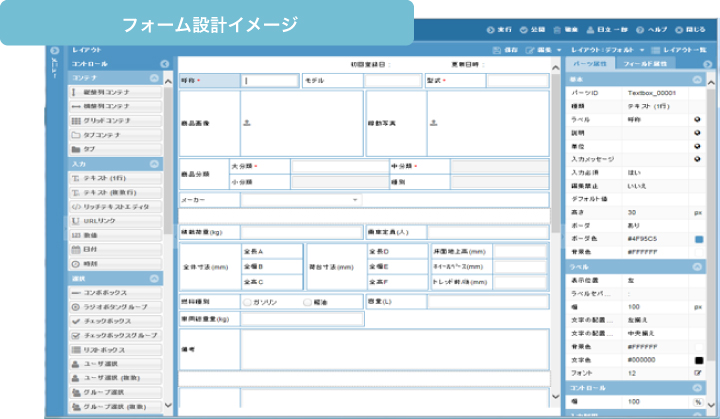
Task: Collapse the 入力 section
Action: click(154, 163)
